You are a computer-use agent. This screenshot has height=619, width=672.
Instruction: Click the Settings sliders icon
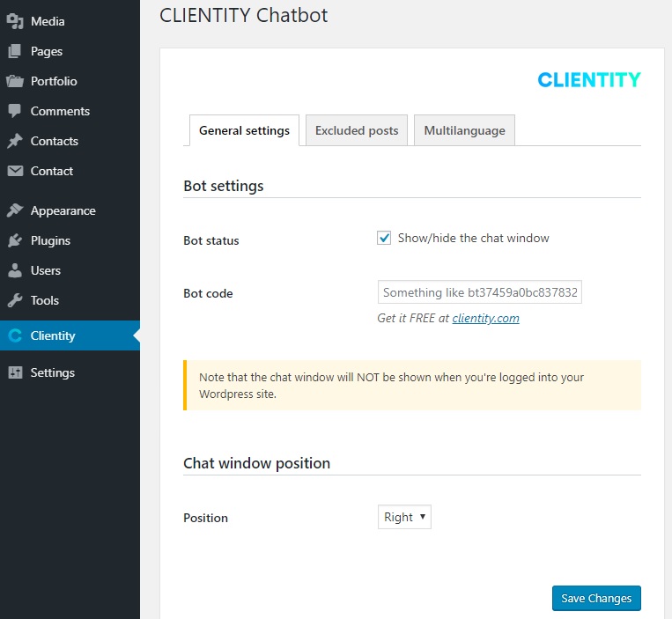[x=15, y=372]
